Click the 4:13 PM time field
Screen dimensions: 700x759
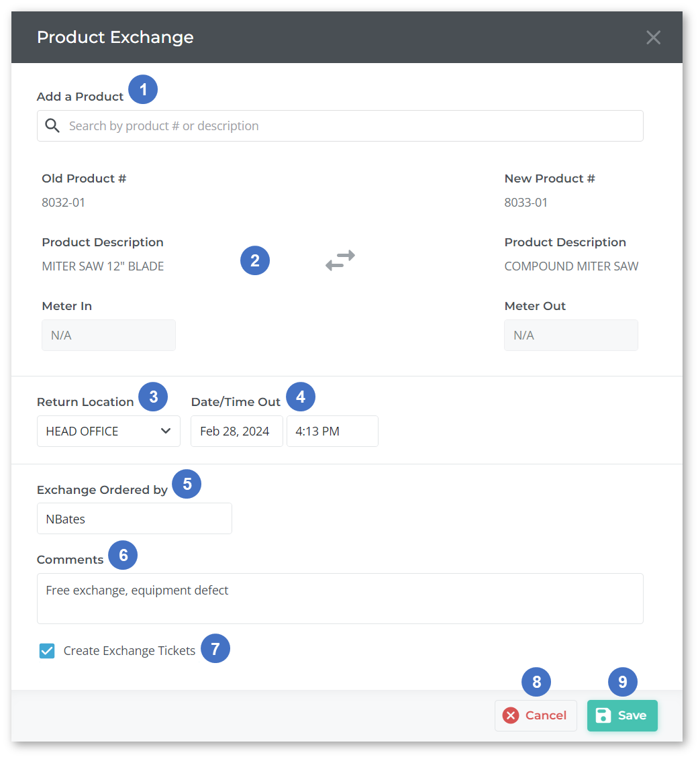[332, 431]
